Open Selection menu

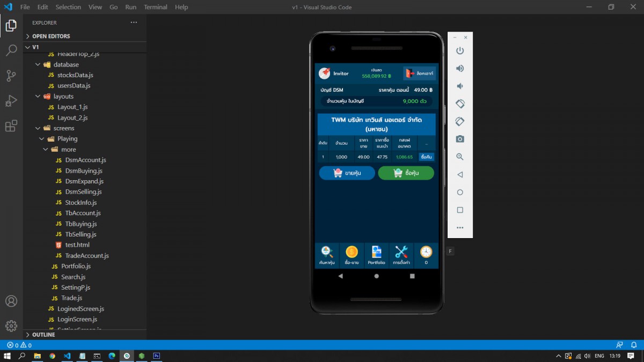click(68, 7)
